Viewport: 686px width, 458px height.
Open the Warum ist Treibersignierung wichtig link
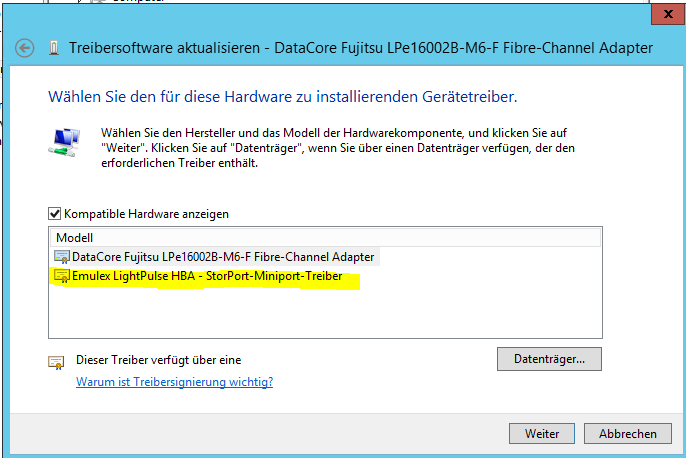pos(174,381)
